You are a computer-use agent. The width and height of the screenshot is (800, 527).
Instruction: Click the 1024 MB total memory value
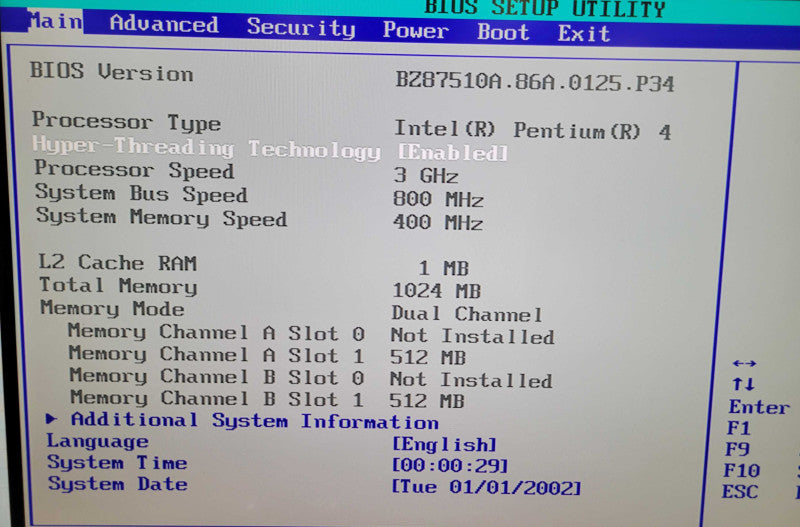coord(437,291)
